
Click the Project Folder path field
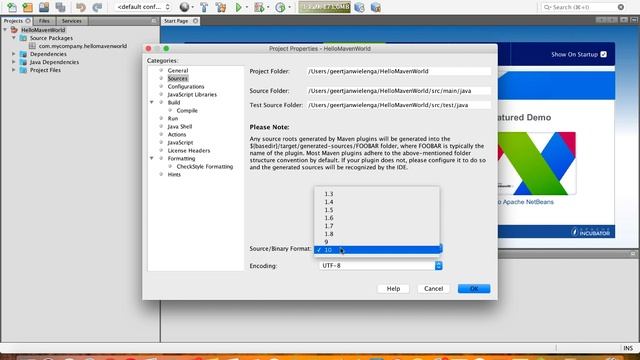click(x=399, y=71)
